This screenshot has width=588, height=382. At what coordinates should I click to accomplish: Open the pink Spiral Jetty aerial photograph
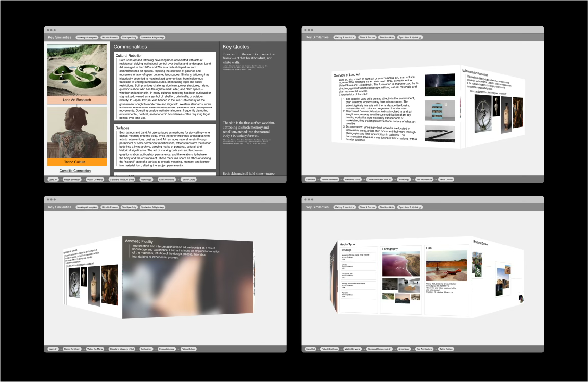pyautogui.click(x=401, y=264)
